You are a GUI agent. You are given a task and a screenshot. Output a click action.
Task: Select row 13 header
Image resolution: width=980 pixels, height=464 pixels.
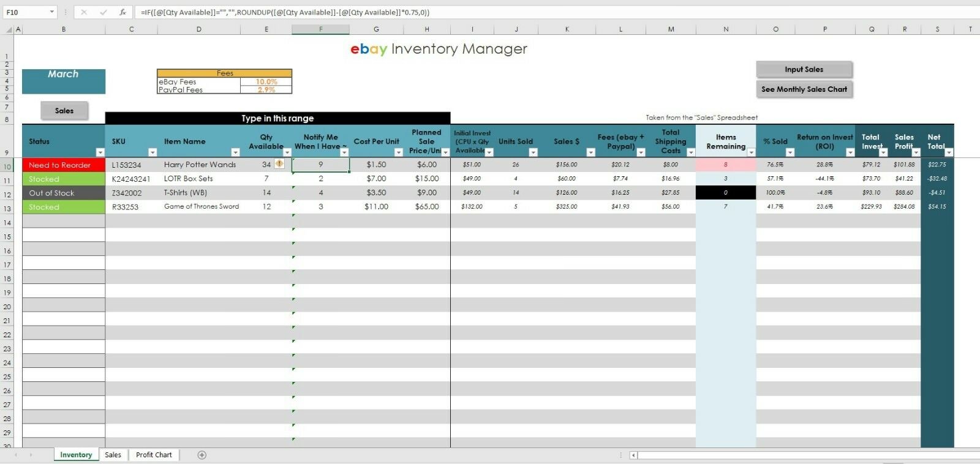[7, 208]
